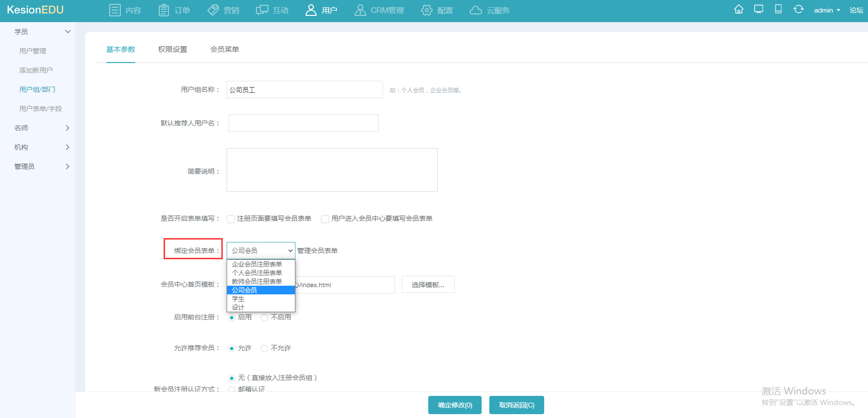
Task: Click the home icon in top bar
Action: pos(739,10)
